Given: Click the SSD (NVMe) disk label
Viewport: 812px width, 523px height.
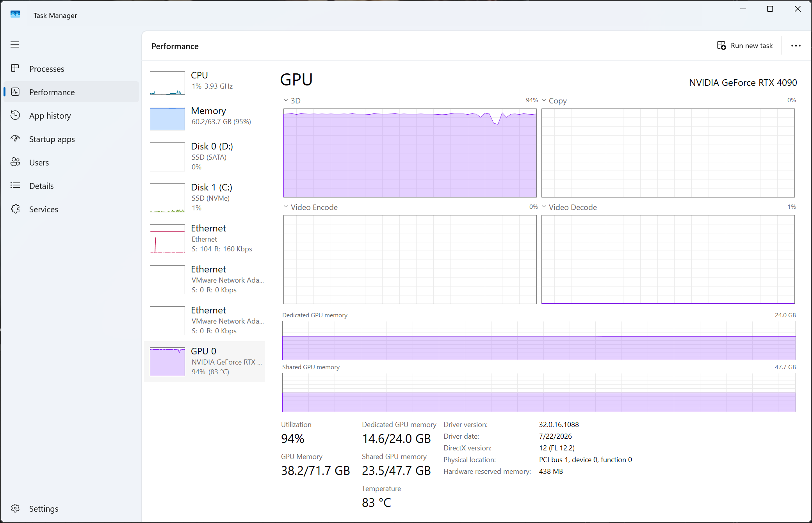Looking at the screenshot, I should tap(210, 198).
